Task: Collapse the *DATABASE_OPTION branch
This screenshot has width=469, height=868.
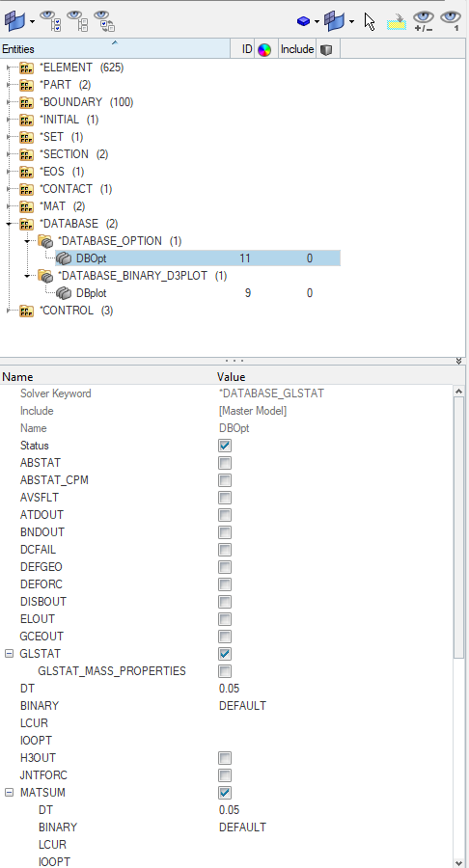Action: (x=27, y=241)
